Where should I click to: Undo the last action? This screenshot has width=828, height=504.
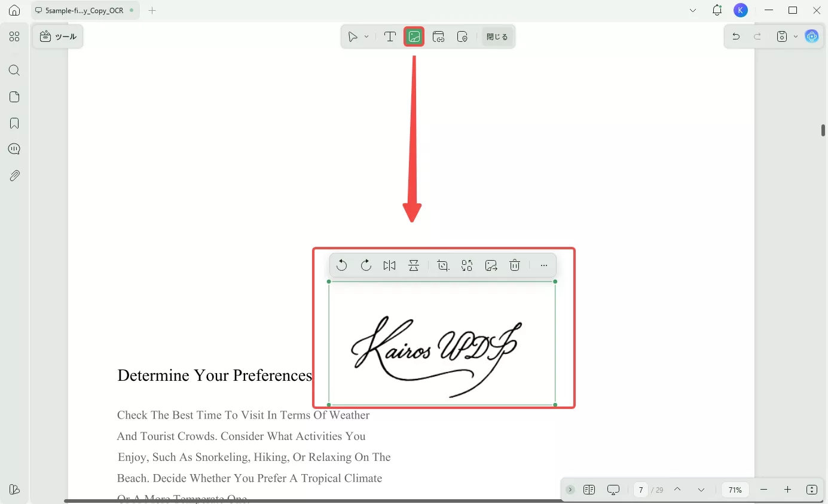pos(736,37)
